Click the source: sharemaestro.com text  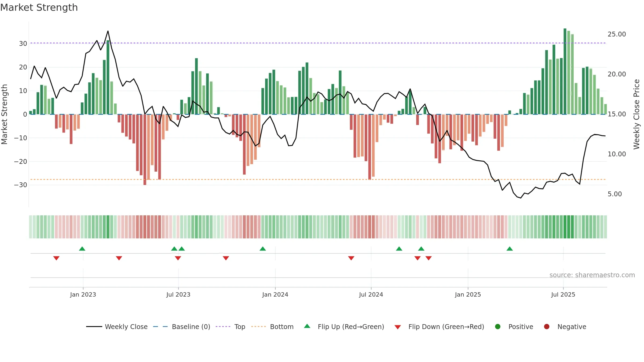592,275
